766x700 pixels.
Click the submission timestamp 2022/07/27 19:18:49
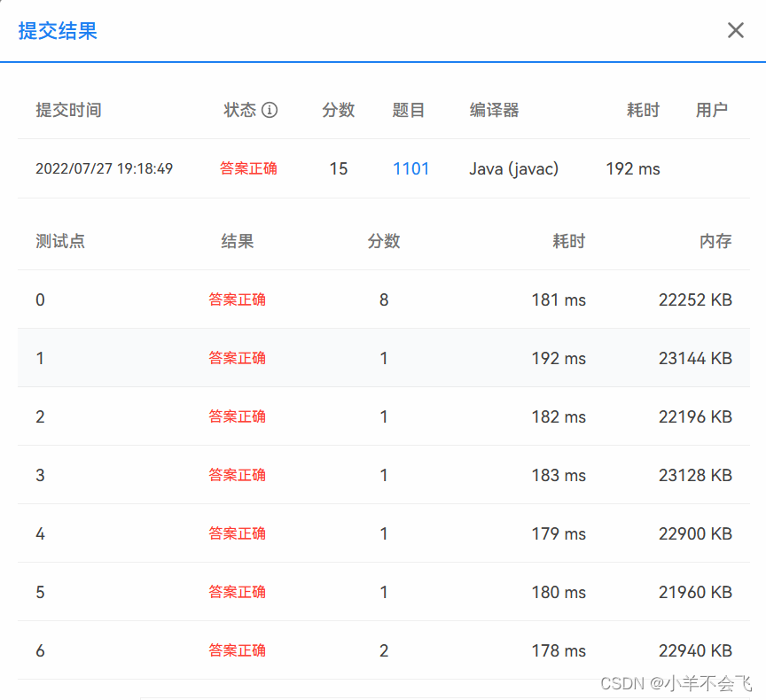[x=104, y=168]
